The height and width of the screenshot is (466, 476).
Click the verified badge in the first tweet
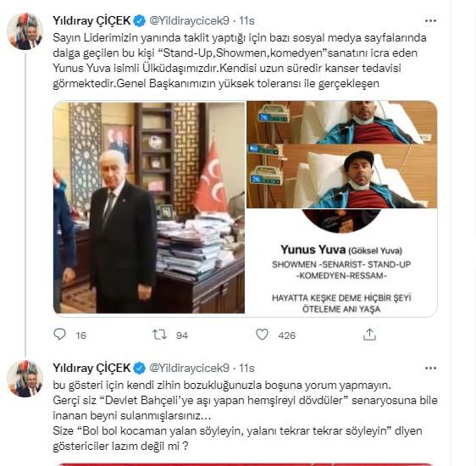[x=140, y=20]
